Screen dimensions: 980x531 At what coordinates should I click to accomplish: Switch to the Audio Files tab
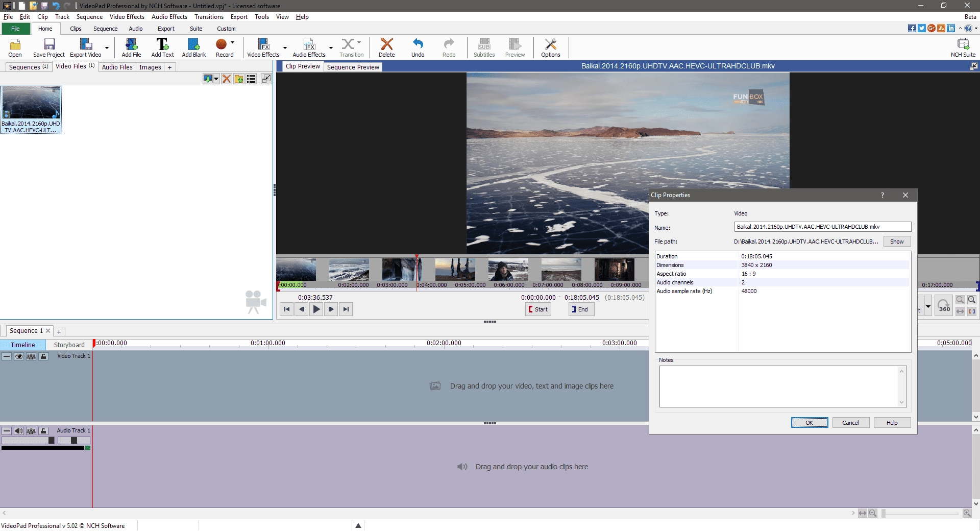click(x=117, y=67)
